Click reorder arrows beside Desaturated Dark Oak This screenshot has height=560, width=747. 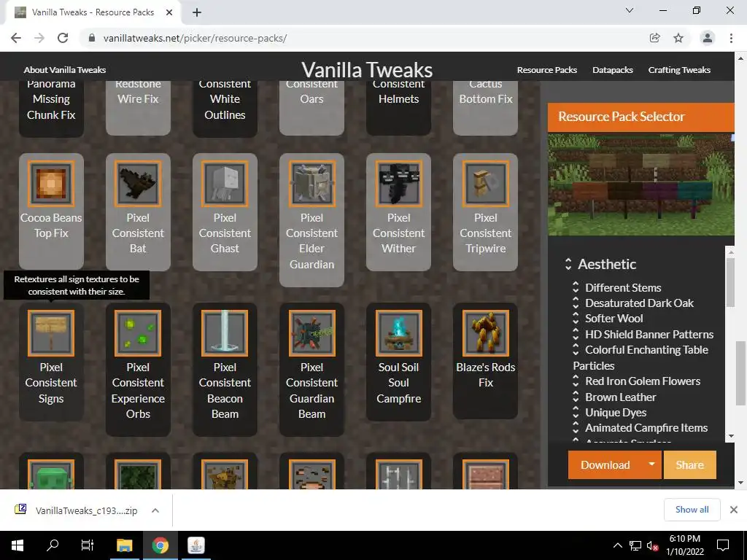[576, 303]
